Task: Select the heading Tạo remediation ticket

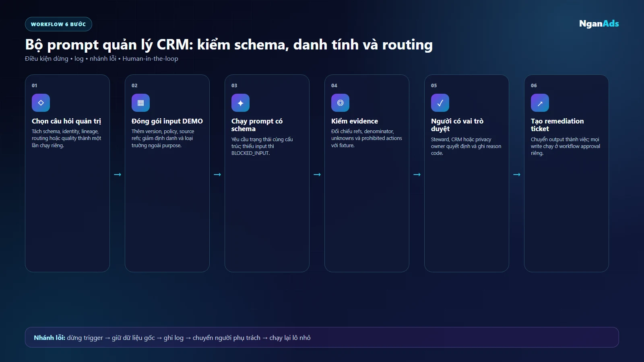Action: pos(557,125)
